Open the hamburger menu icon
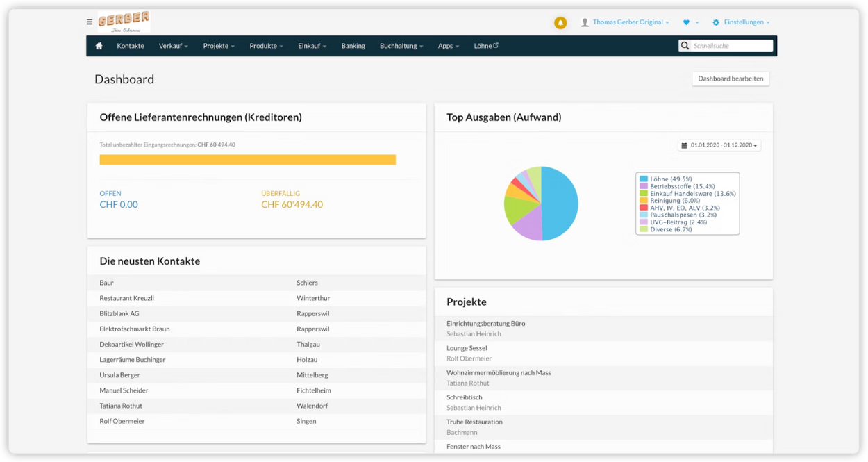The width and height of the screenshot is (868, 462). click(90, 22)
